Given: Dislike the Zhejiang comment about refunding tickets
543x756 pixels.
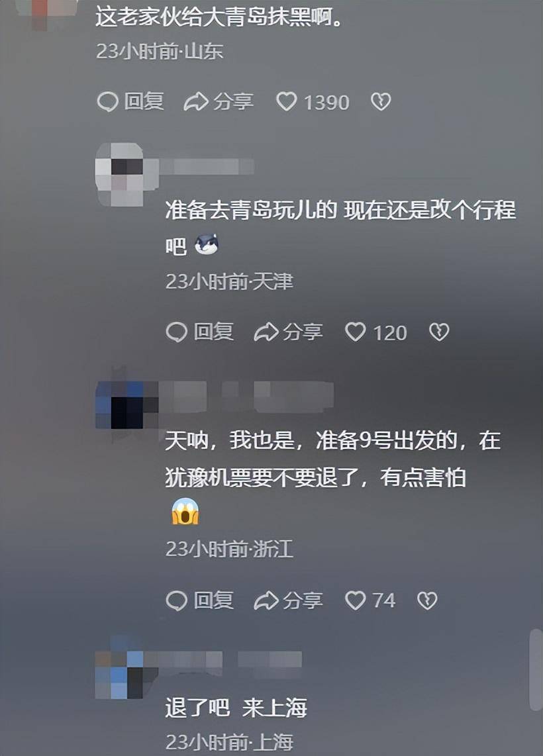Looking at the screenshot, I should click(x=427, y=600).
